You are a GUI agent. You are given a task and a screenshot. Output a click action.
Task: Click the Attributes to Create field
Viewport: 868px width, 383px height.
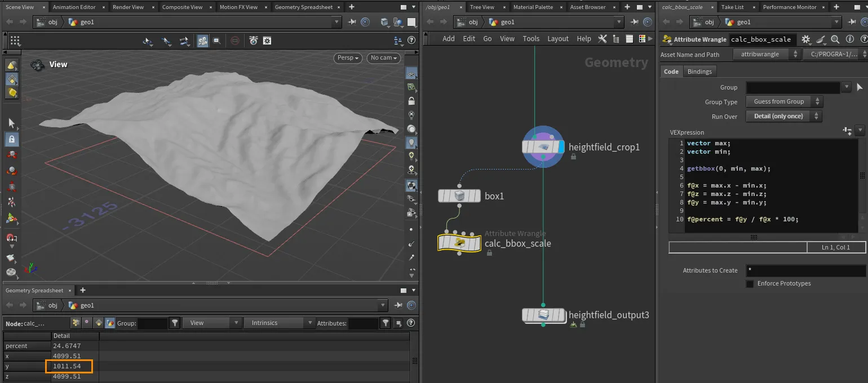(x=805, y=271)
